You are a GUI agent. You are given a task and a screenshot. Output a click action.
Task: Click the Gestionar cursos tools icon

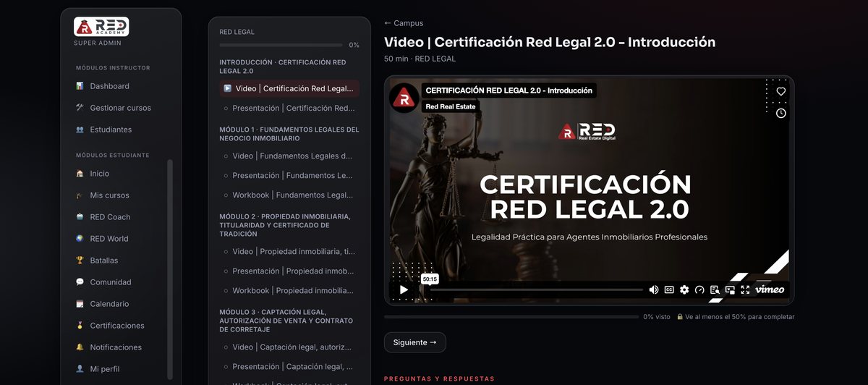tap(80, 108)
